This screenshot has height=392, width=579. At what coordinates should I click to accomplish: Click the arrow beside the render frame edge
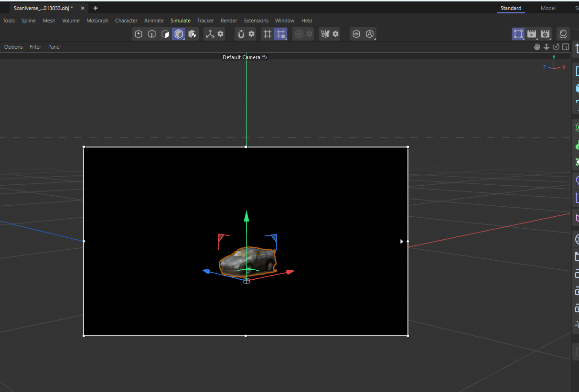click(401, 241)
